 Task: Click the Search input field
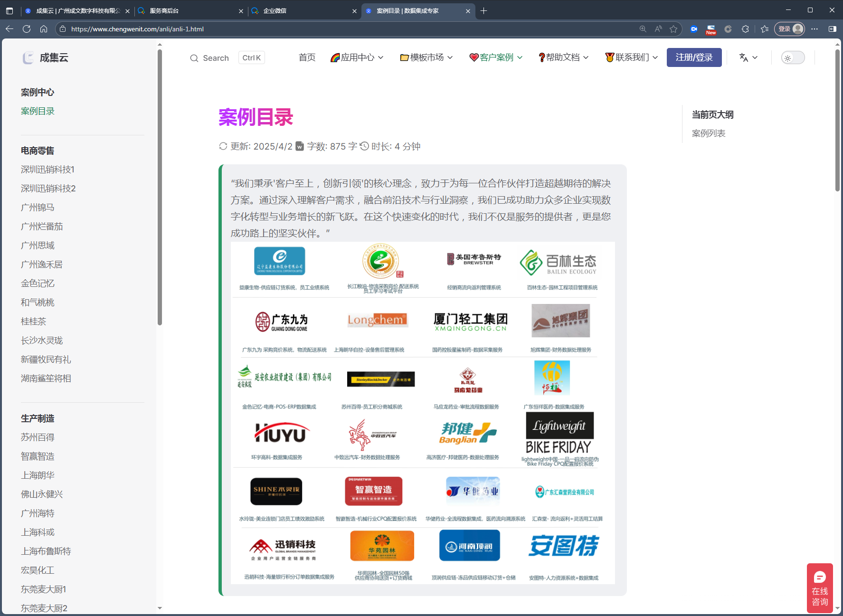227,58
